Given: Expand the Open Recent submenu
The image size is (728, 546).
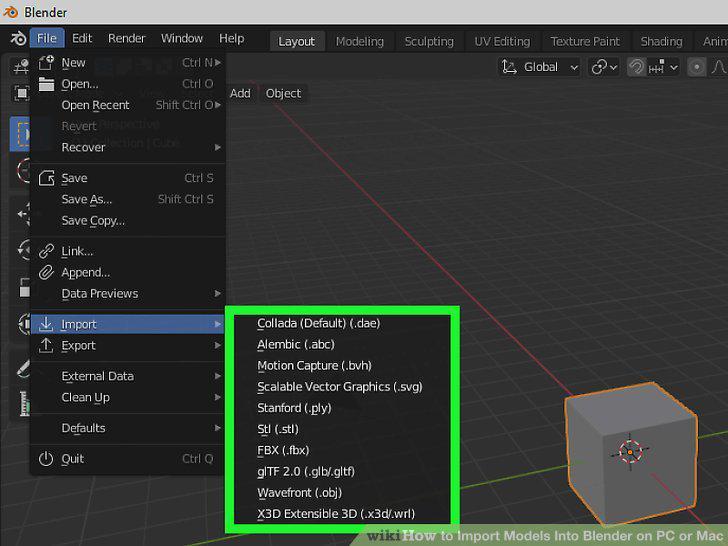Looking at the screenshot, I should click(x=128, y=105).
